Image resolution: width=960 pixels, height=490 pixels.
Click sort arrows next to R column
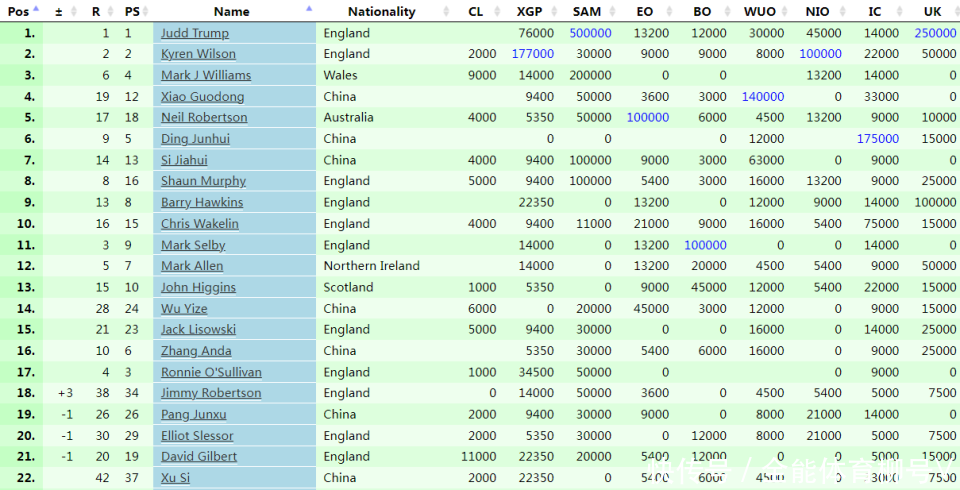coord(111,12)
